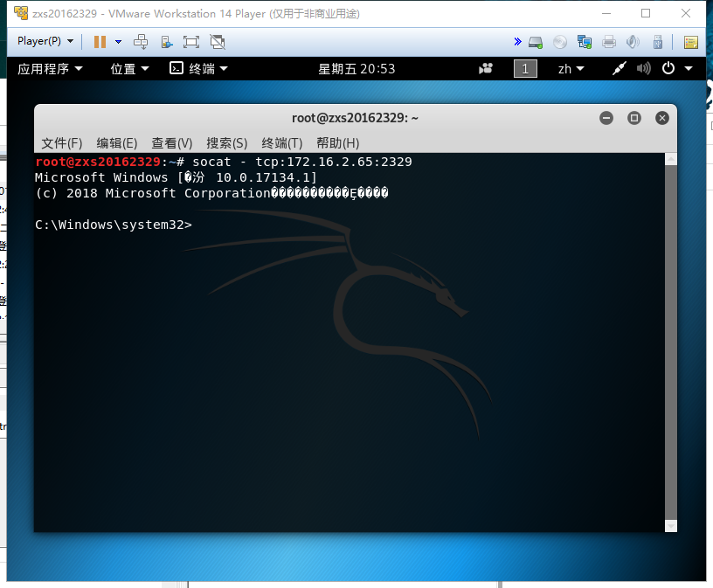Enter VMware full screen mode
This screenshot has width=713, height=588.
(191, 42)
